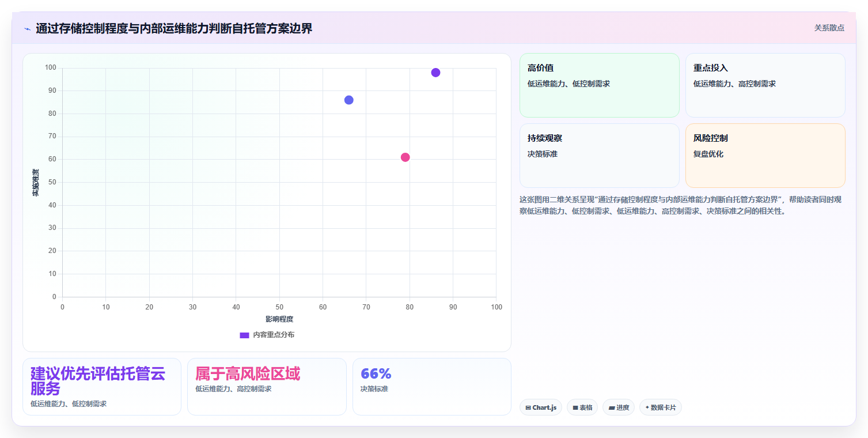868x438 pixels.
Task: Click the lightning icon beside the title
Action: [27, 29]
